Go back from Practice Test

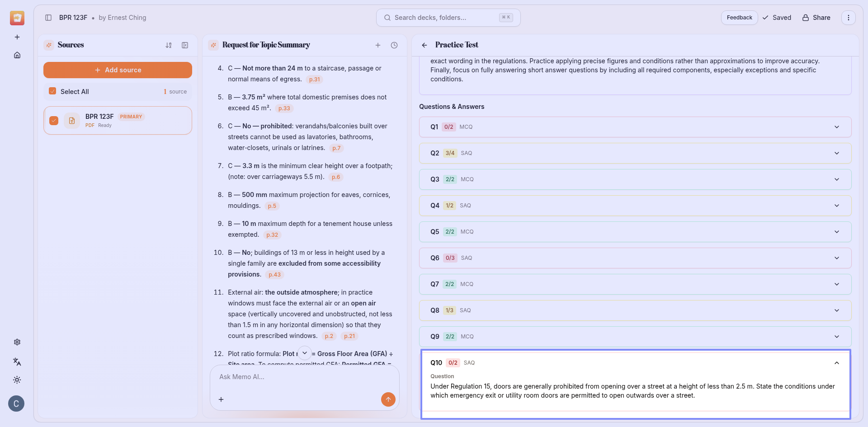point(424,45)
